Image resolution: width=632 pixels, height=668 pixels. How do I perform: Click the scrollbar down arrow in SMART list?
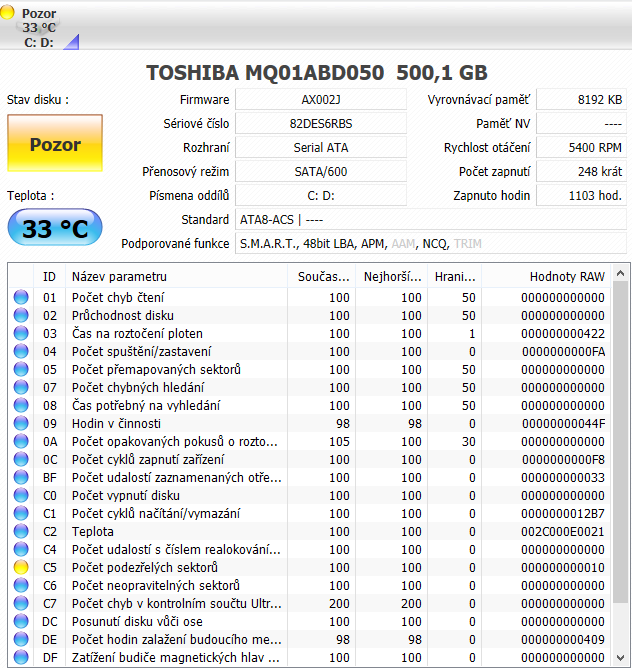(620, 657)
